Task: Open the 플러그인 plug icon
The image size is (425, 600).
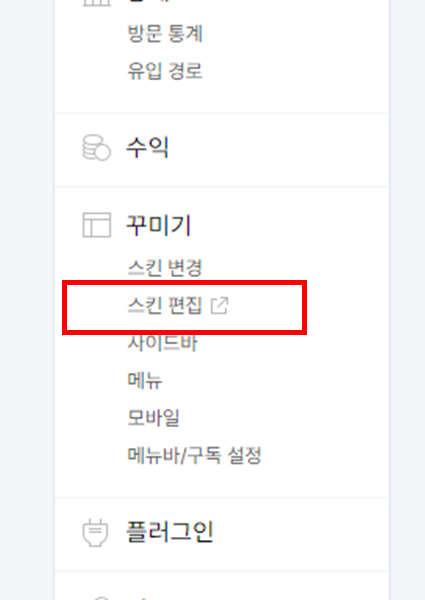Action: pos(96,532)
